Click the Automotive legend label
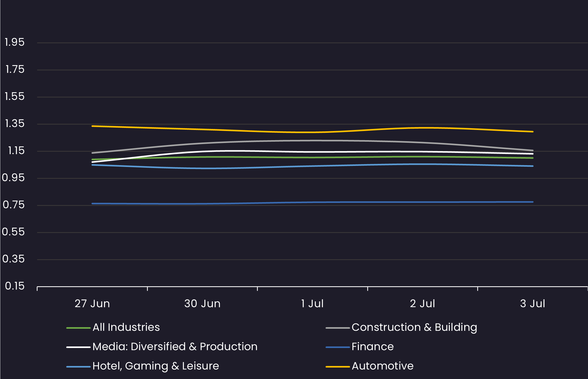Screen dimensions: 588x379 [x=382, y=366]
